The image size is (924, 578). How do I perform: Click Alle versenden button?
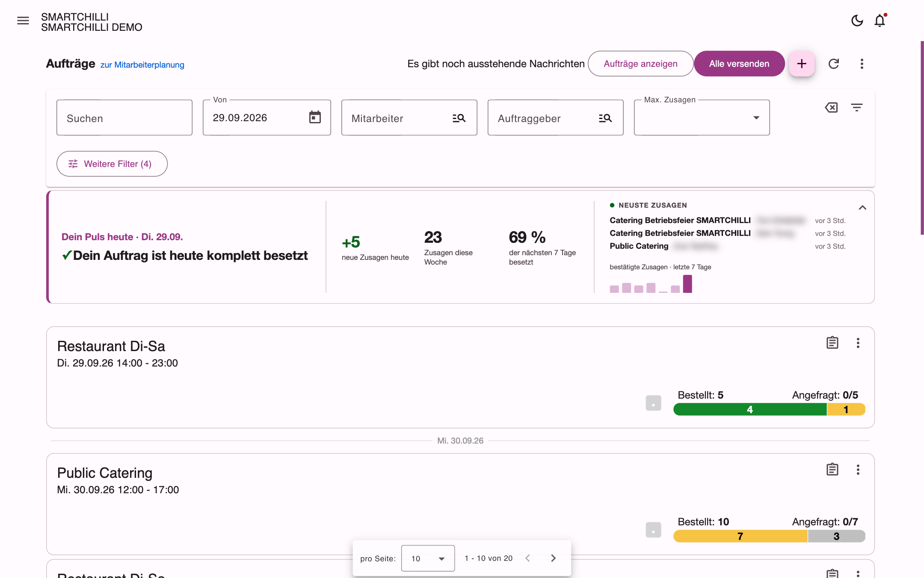[739, 64]
